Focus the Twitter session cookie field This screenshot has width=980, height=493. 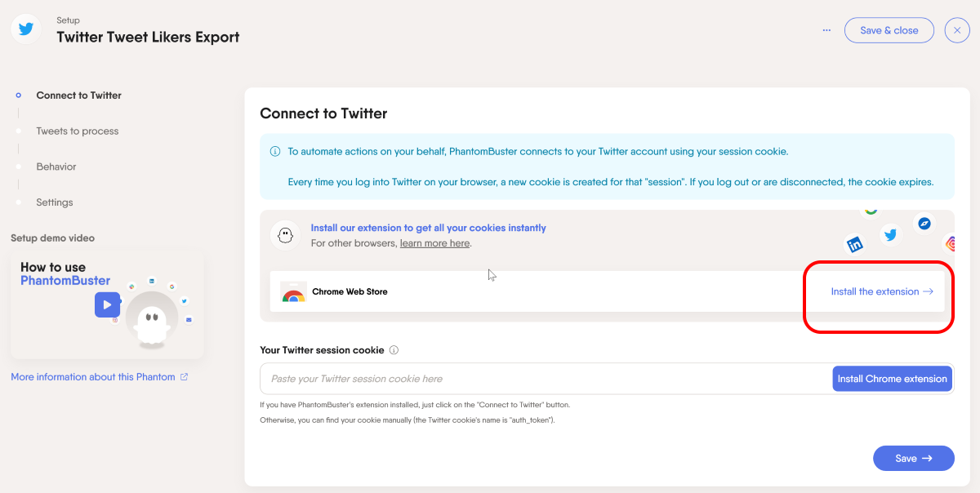[546, 379]
